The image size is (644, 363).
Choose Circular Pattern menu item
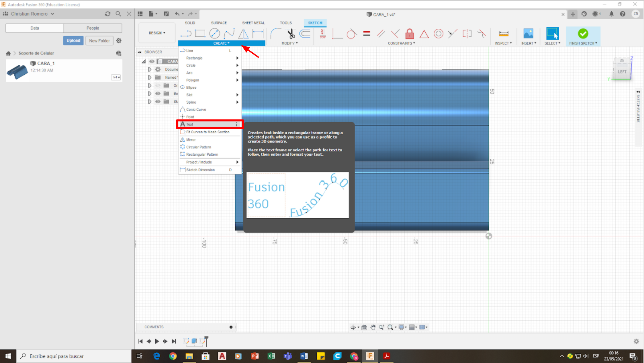click(210, 147)
